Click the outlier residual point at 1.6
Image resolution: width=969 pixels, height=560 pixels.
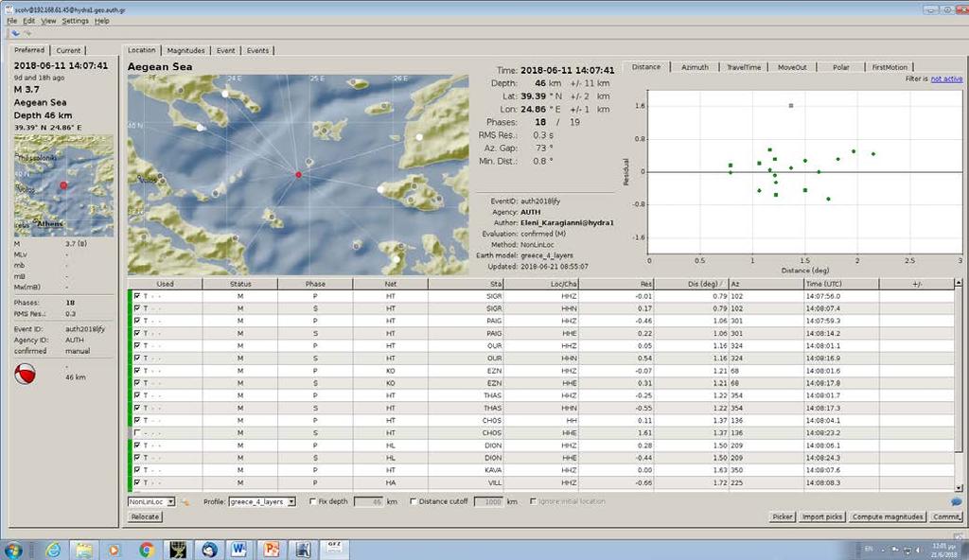click(x=791, y=106)
